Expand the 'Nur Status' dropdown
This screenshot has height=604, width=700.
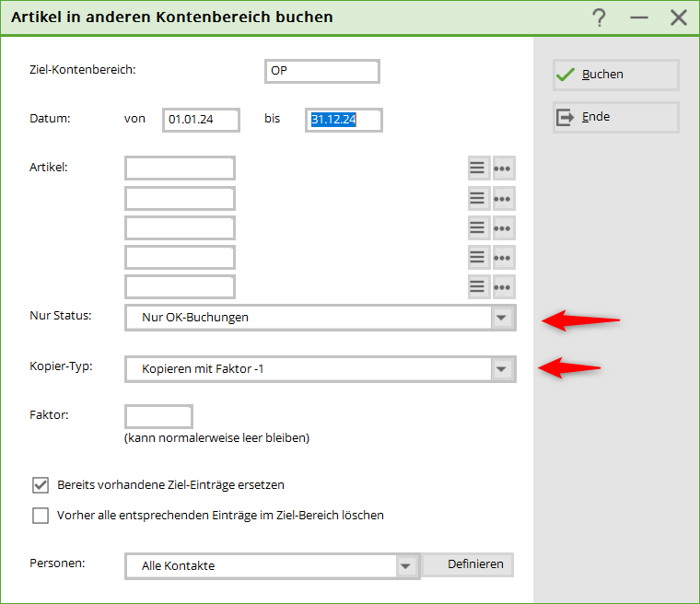click(501, 318)
